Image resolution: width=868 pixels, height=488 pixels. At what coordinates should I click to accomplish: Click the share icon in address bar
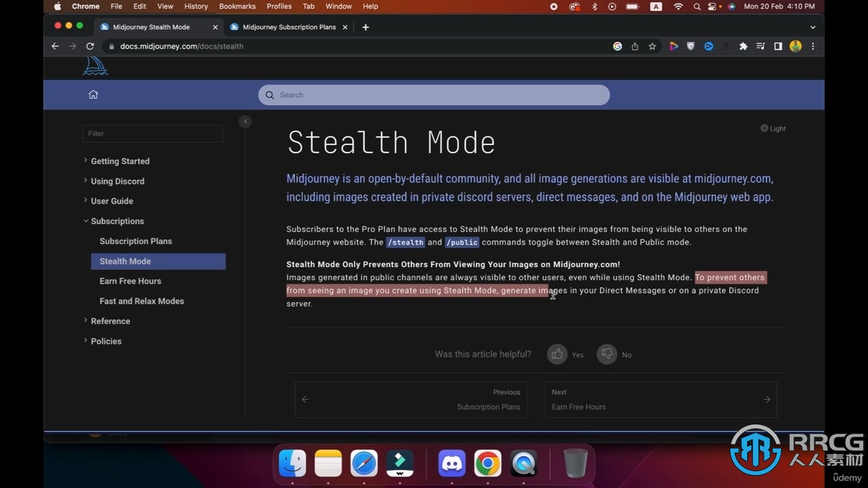(635, 46)
